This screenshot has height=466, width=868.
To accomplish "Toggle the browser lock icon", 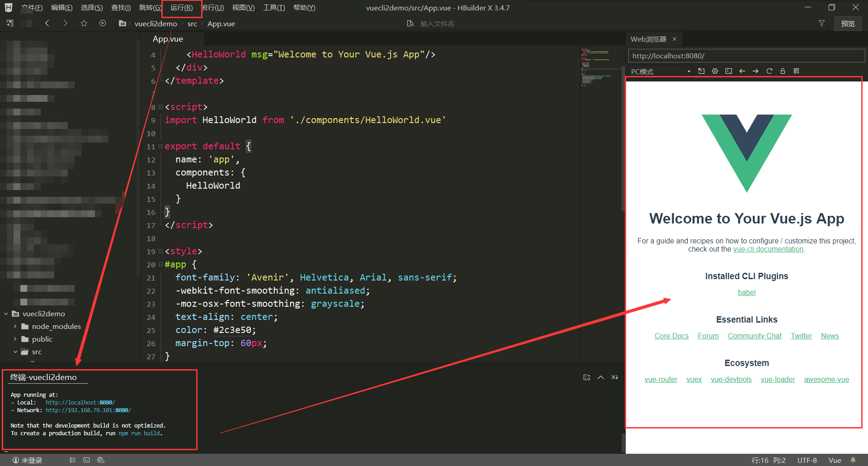I will click(783, 71).
